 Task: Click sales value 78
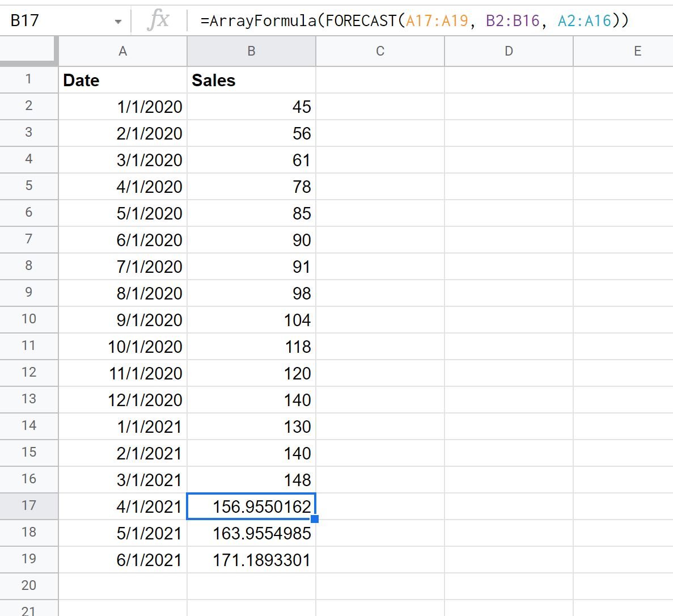click(x=252, y=186)
